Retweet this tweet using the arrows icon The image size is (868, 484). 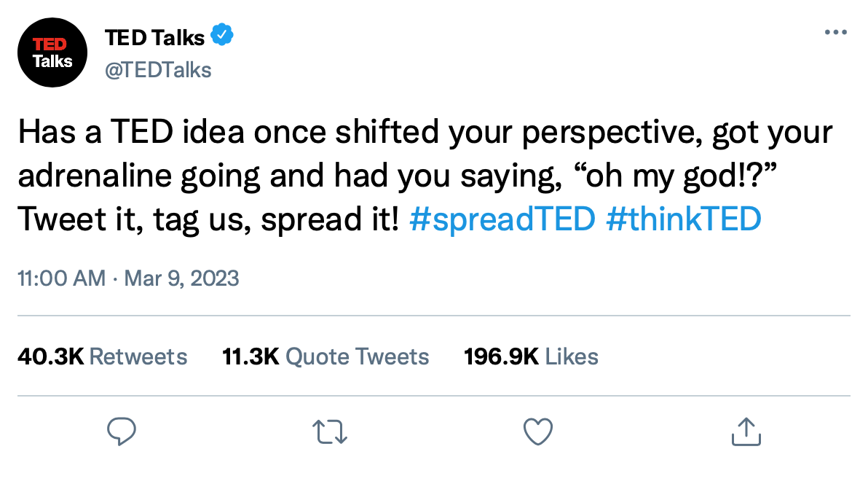click(328, 431)
